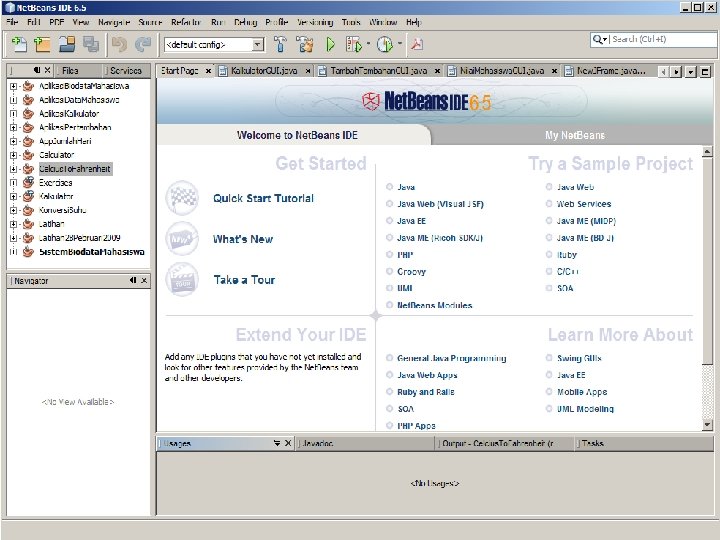Run the main project with green arrow

(330, 44)
